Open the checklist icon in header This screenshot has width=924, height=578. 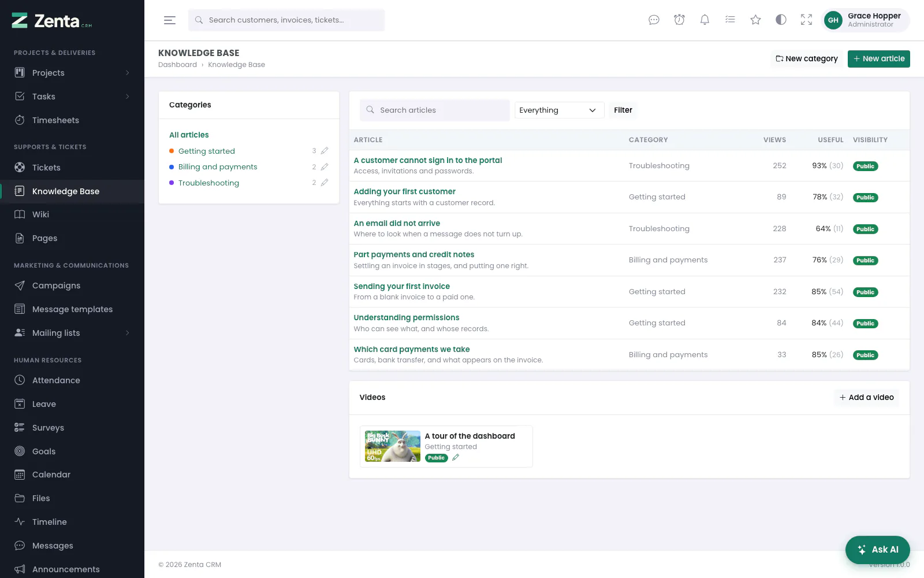click(x=730, y=20)
